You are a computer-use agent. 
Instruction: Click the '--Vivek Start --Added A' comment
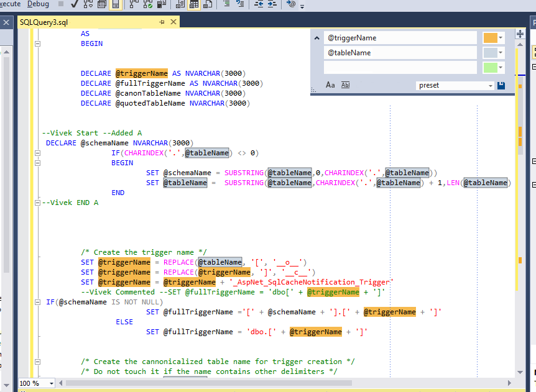coord(92,133)
